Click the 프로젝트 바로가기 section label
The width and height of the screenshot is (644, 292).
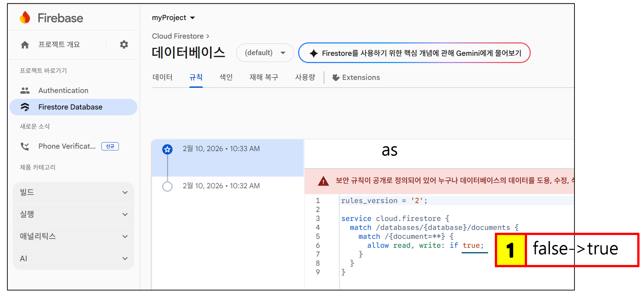coord(43,71)
